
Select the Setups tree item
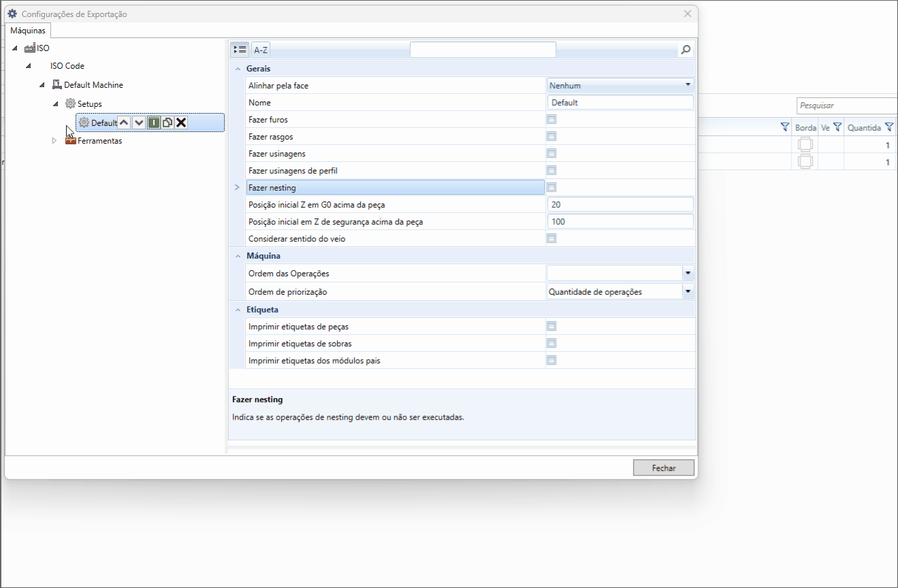(89, 103)
